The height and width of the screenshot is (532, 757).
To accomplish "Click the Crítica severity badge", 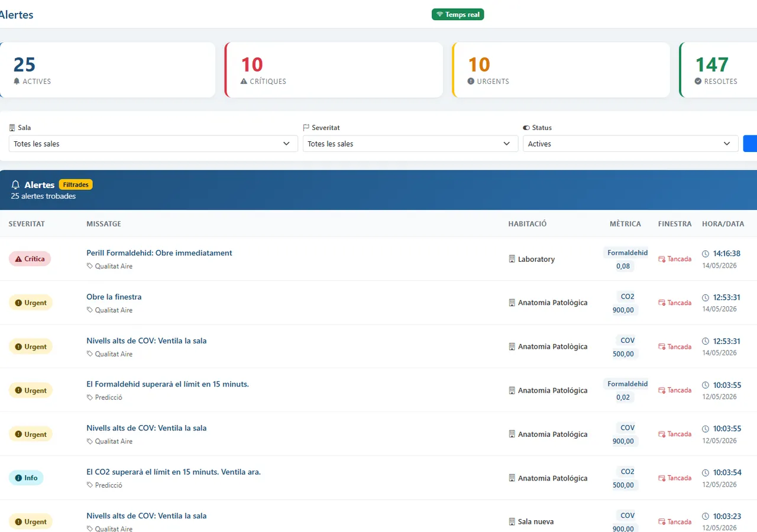I will pyautogui.click(x=30, y=259).
